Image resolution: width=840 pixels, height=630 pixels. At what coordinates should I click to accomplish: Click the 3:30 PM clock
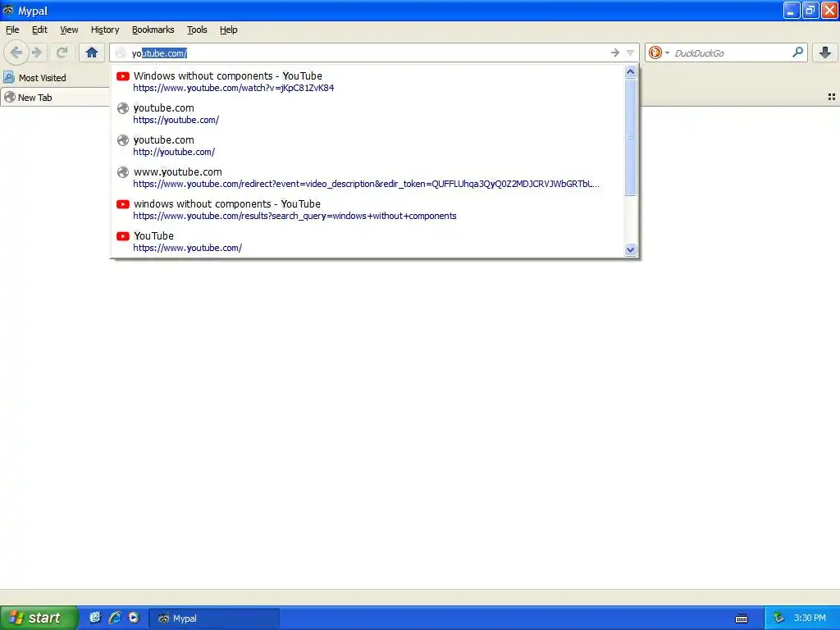click(810, 618)
